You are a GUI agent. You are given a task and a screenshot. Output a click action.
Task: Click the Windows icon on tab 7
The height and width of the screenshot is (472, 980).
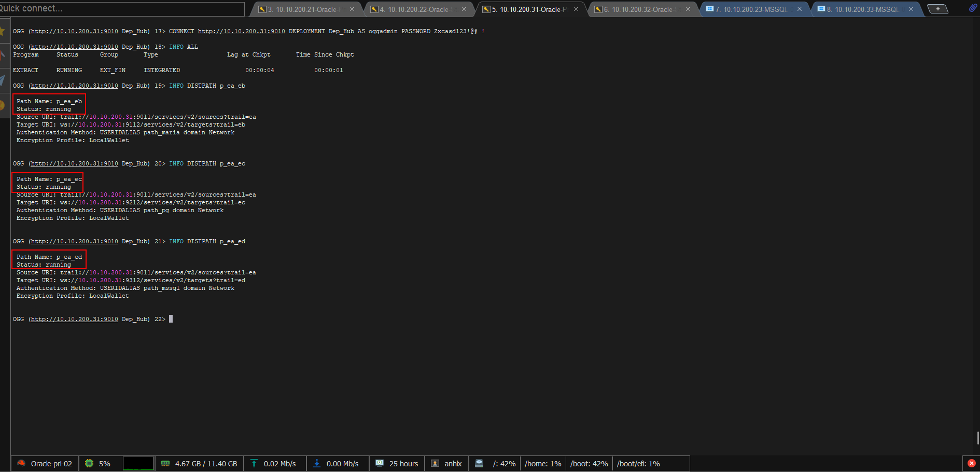tap(710, 9)
